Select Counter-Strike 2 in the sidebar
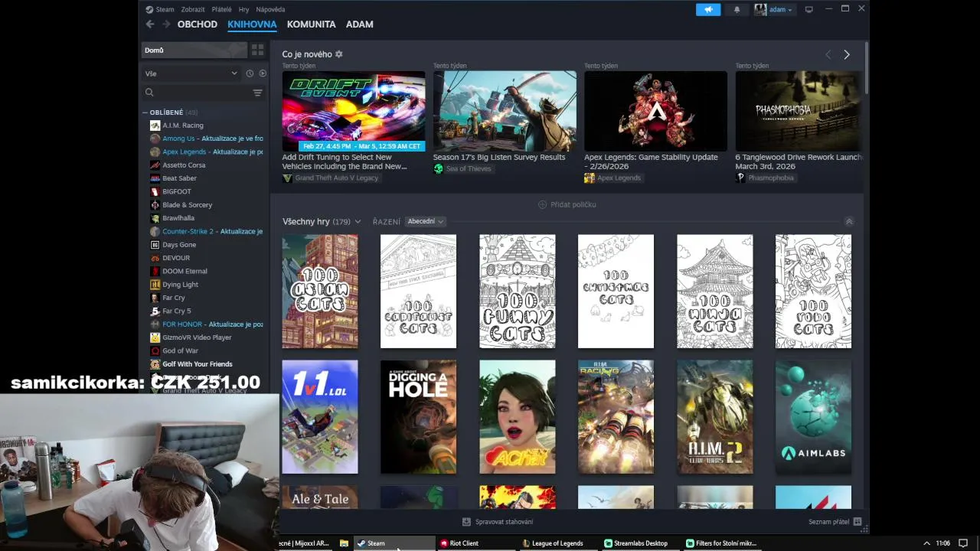This screenshot has width=980, height=551. point(205,231)
